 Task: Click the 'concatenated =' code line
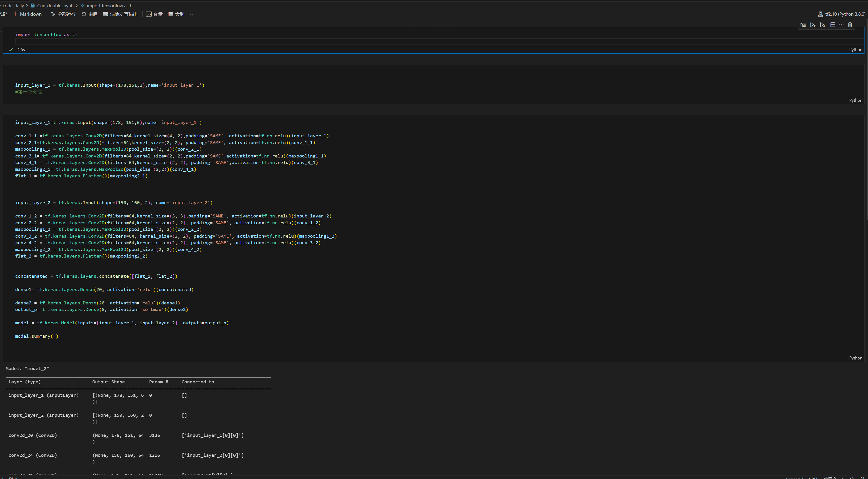[96, 277]
